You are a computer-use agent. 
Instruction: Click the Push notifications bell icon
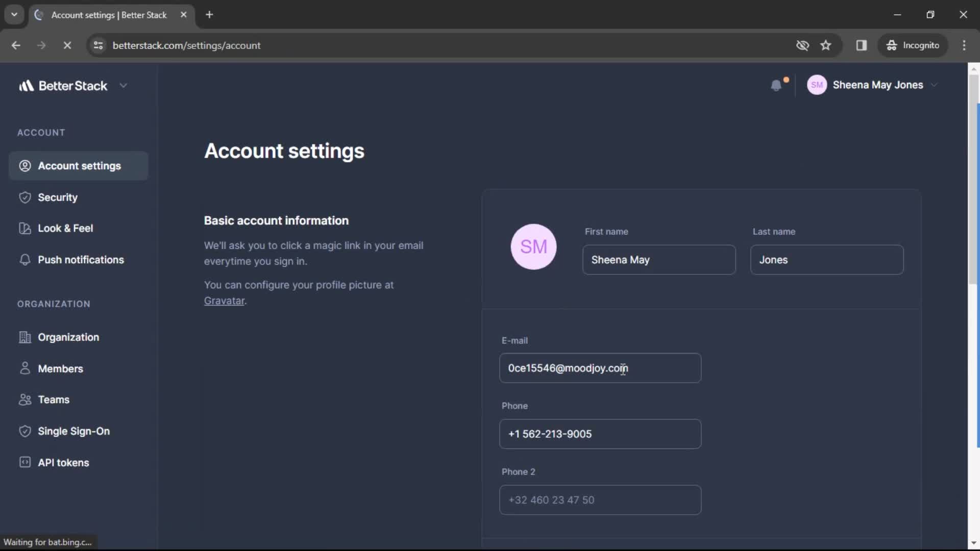(25, 260)
